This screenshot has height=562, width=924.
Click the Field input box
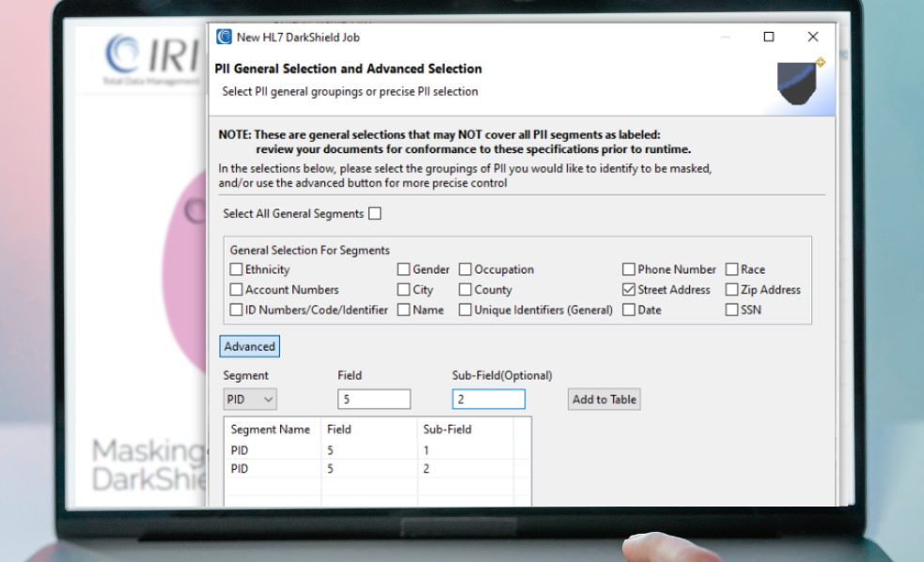coord(374,399)
